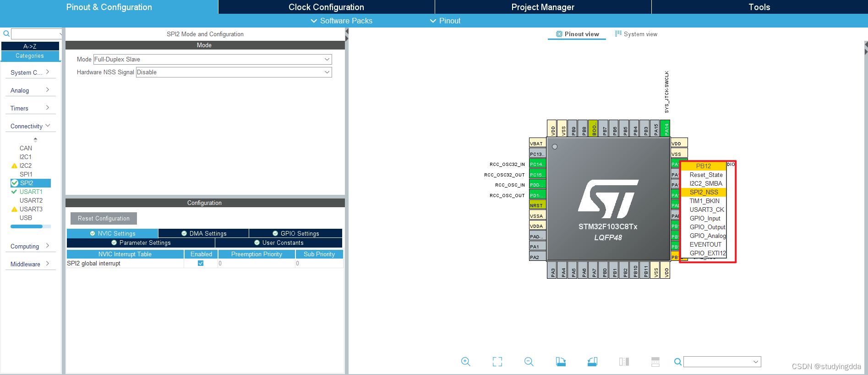The image size is (868, 375).
Task: Switch to System view
Action: point(636,34)
